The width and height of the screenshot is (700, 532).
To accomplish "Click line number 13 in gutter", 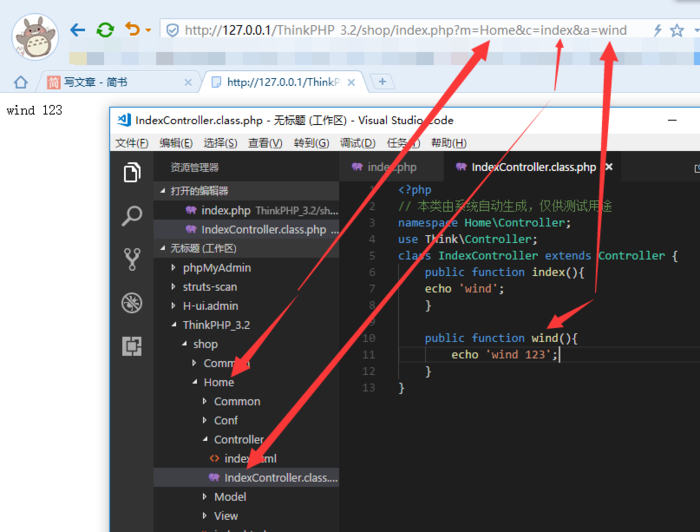I will point(369,387).
